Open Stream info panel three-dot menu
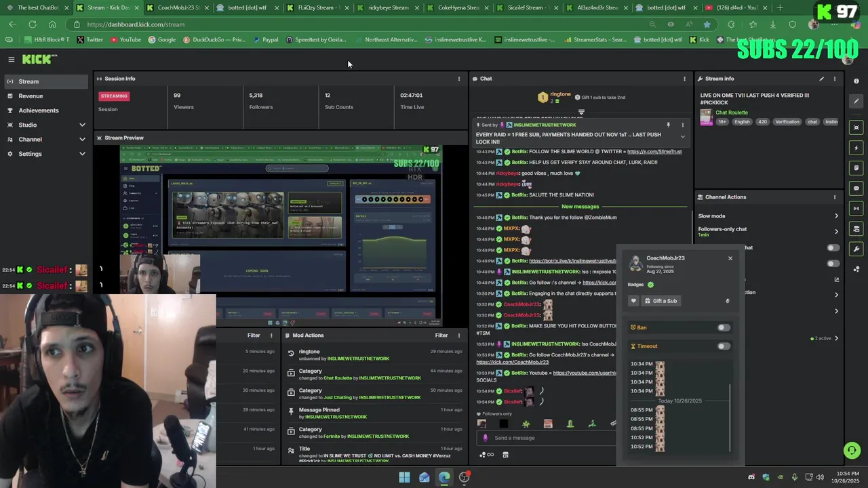This screenshot has width=868, height=488. (835, 79)
